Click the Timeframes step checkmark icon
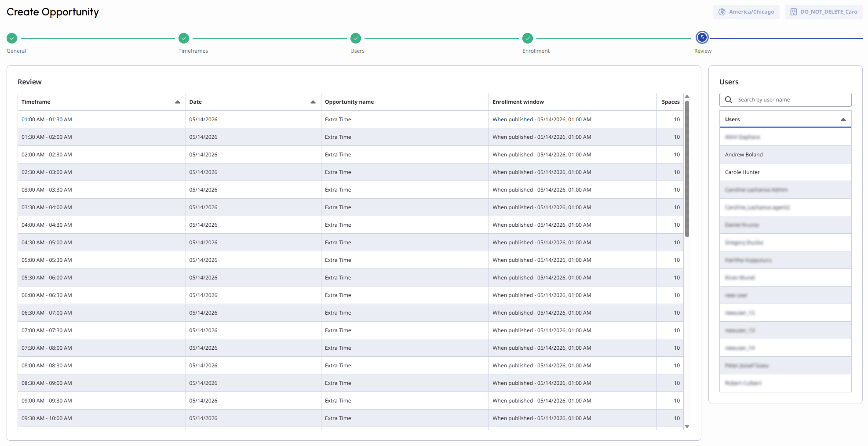Screen dimensions: 868x446 click(184, 38)
